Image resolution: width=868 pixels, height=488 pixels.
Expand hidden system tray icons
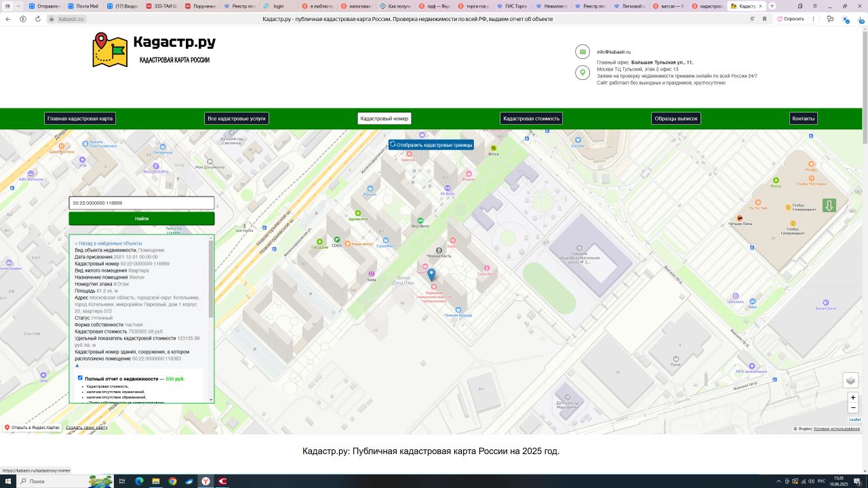pyautogui.click(x=778, y=481)
